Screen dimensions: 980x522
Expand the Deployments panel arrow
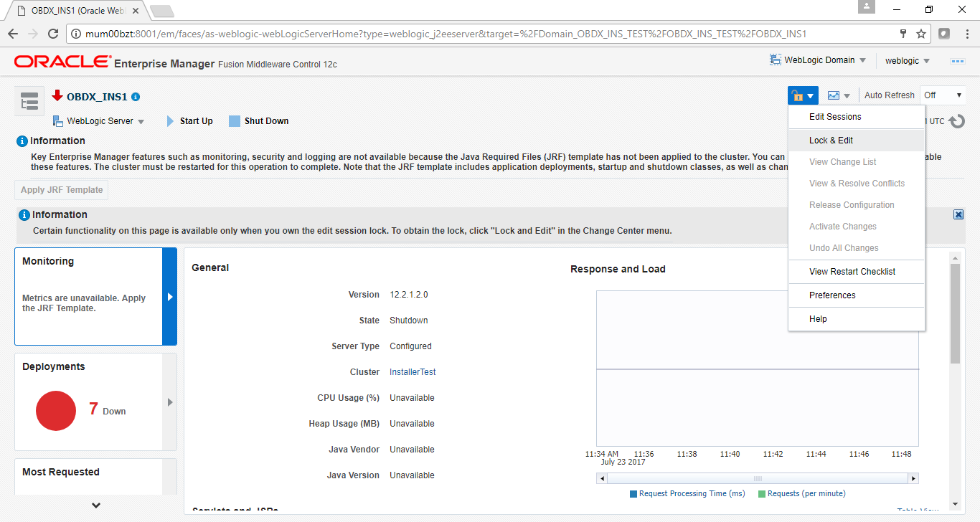click(170, 402)
